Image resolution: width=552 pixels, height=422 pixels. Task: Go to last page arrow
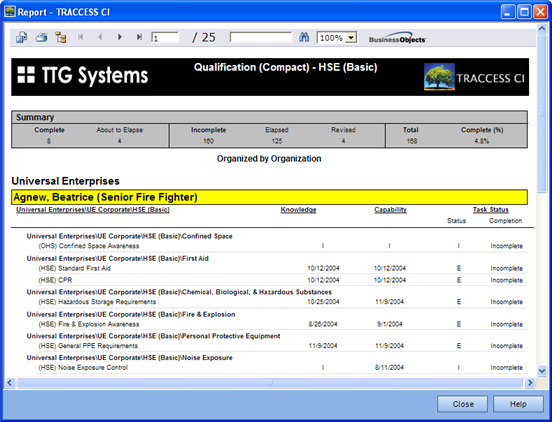point(139,37)
